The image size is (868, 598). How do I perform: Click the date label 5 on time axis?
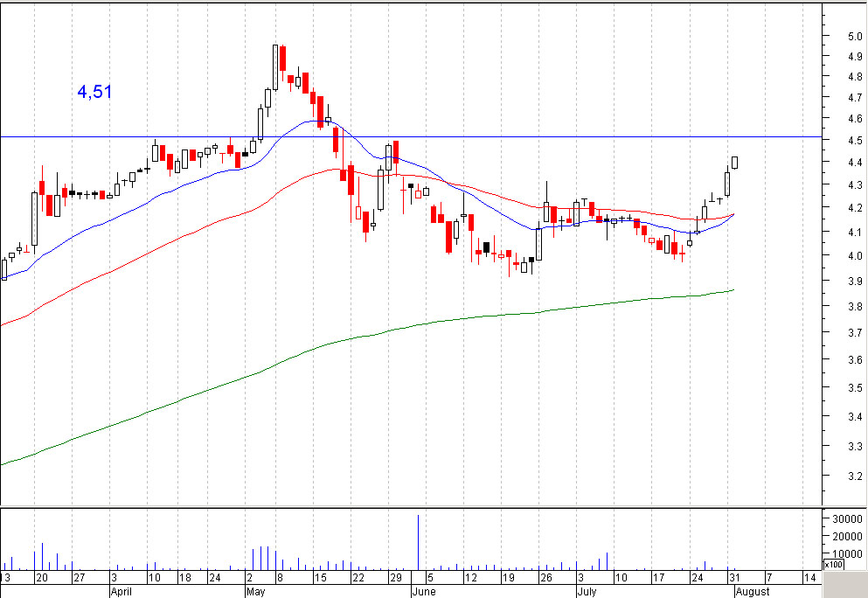pos(430,578)
